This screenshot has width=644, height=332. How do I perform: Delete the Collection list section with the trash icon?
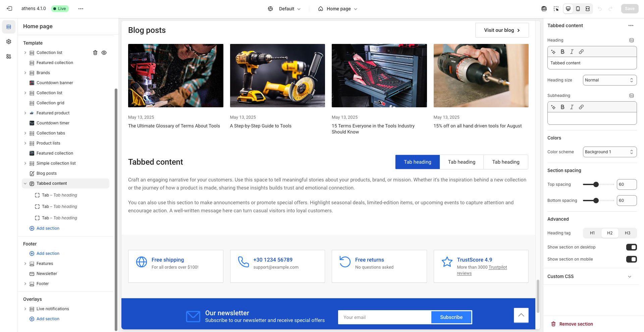95,53
